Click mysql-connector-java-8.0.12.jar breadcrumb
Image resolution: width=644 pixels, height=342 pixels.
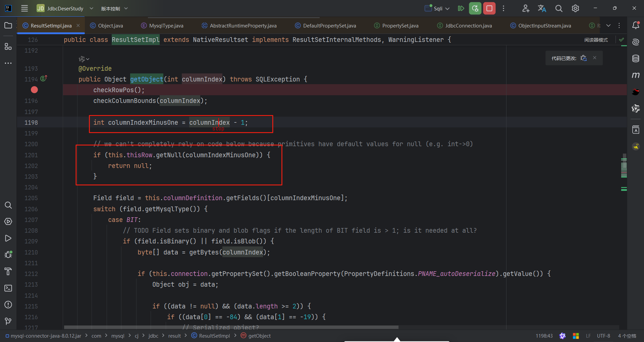pos(44,336)
